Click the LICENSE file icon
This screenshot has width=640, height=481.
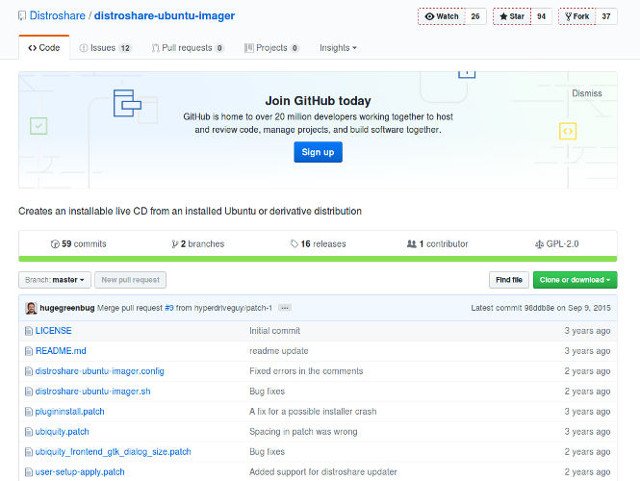click(29, 331)
